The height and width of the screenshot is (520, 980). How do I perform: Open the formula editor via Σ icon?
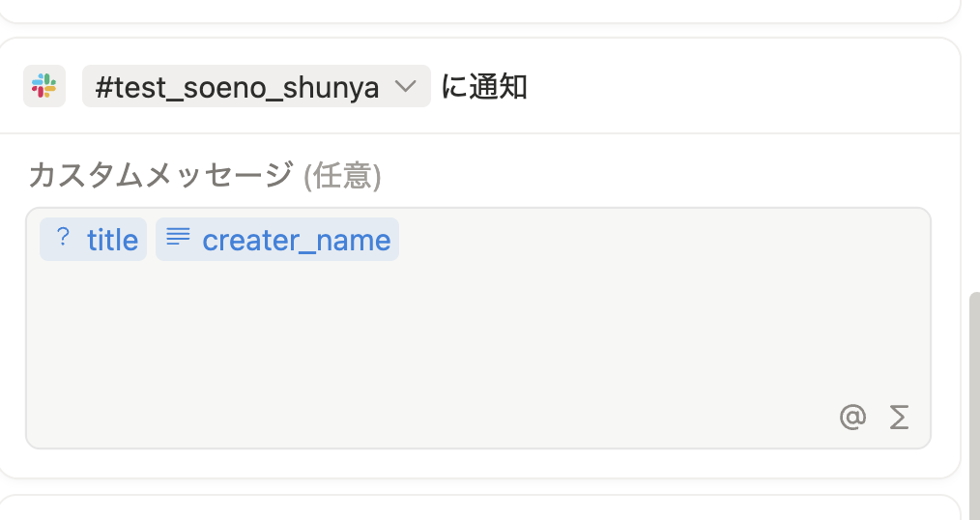(x=899, y=417)
